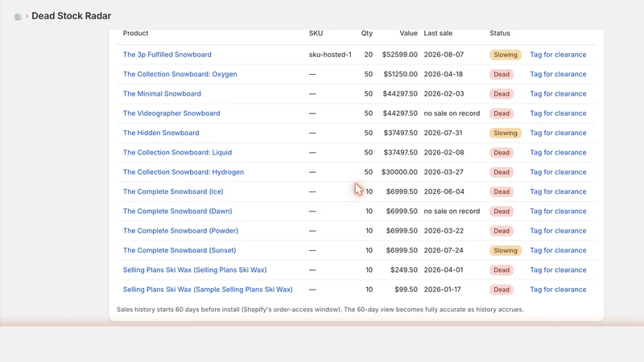
Task: Click Dead badge on Minimal Snowboard row
Action: (501, 93)
